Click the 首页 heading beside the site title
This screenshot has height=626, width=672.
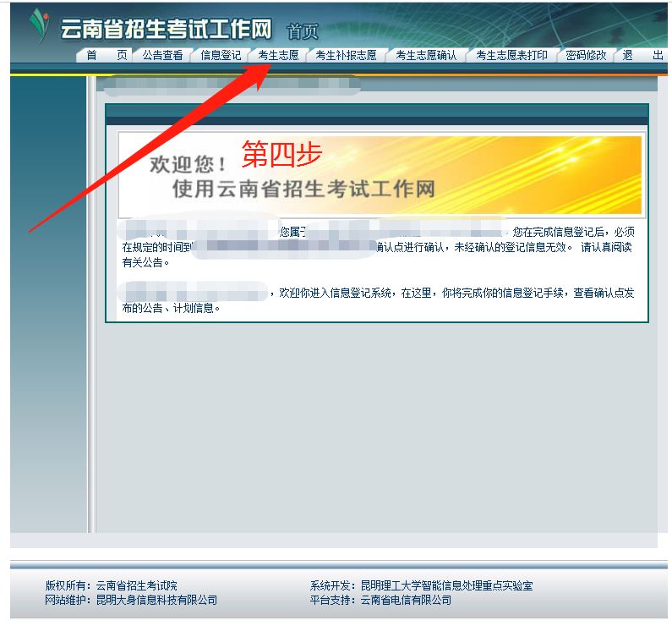303,32
